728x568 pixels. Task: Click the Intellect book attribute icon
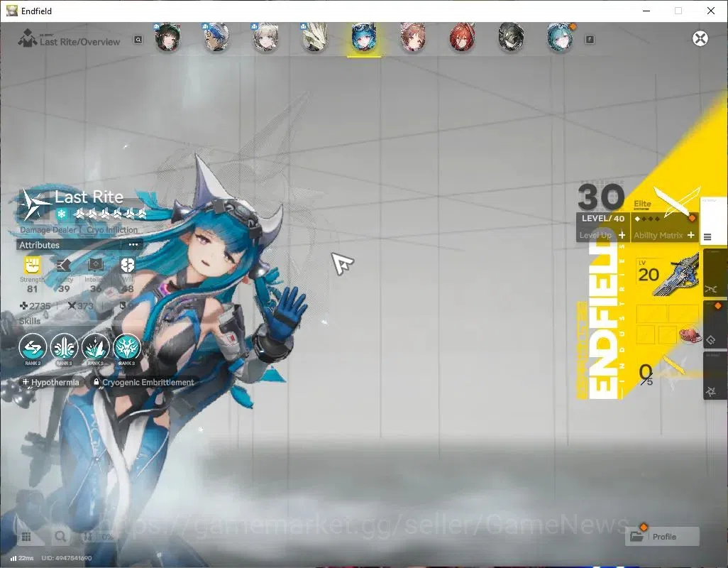pos(95,266)
